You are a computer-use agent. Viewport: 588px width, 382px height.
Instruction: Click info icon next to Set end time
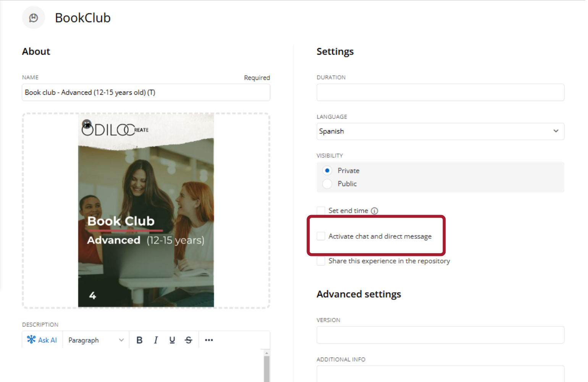click(375, 211)
